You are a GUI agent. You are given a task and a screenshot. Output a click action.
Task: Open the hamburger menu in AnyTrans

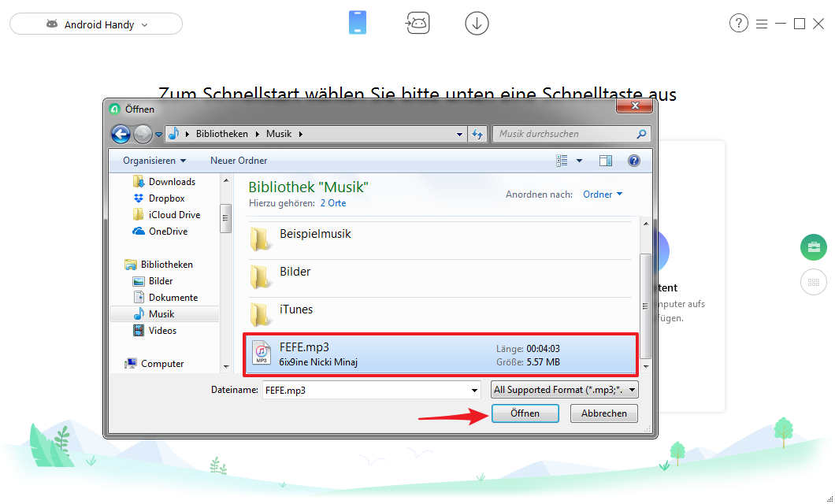762,24
